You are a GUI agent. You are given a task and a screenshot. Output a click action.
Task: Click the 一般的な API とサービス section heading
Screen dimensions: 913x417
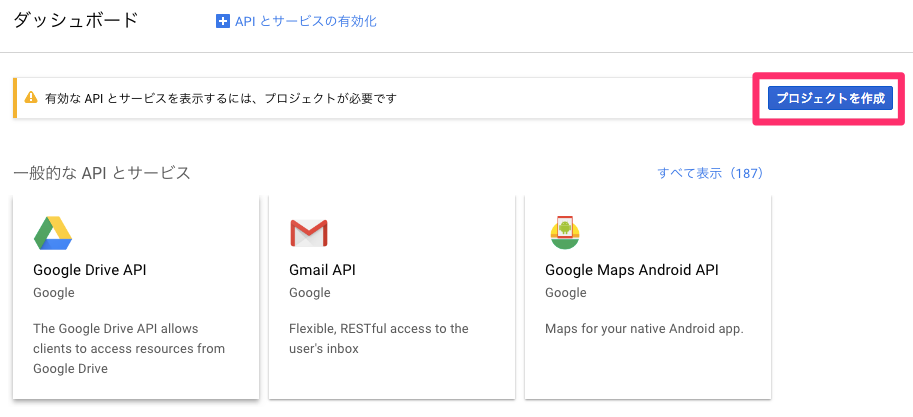(102, 173)
